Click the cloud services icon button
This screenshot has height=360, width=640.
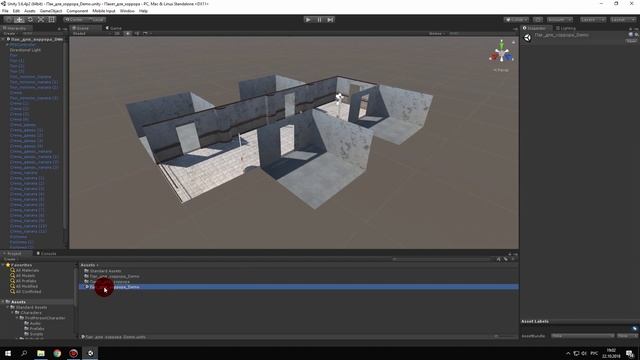tap(538, 20)
